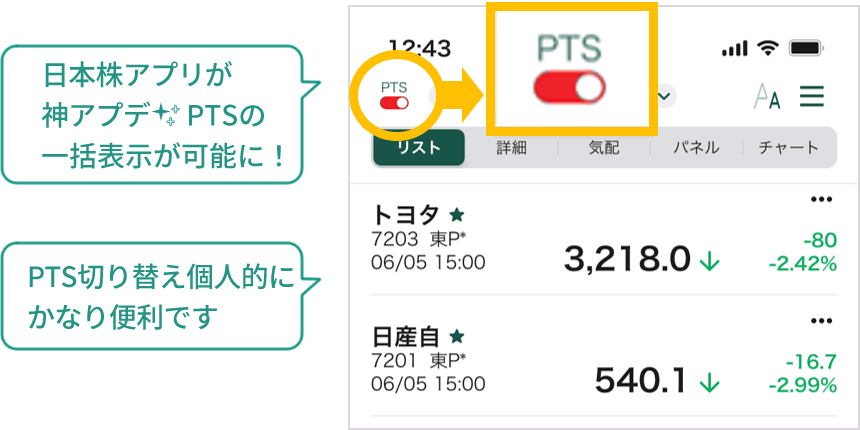
Task: Expand the chevron dropdown beside the PTS box
Action: [665, 97]
